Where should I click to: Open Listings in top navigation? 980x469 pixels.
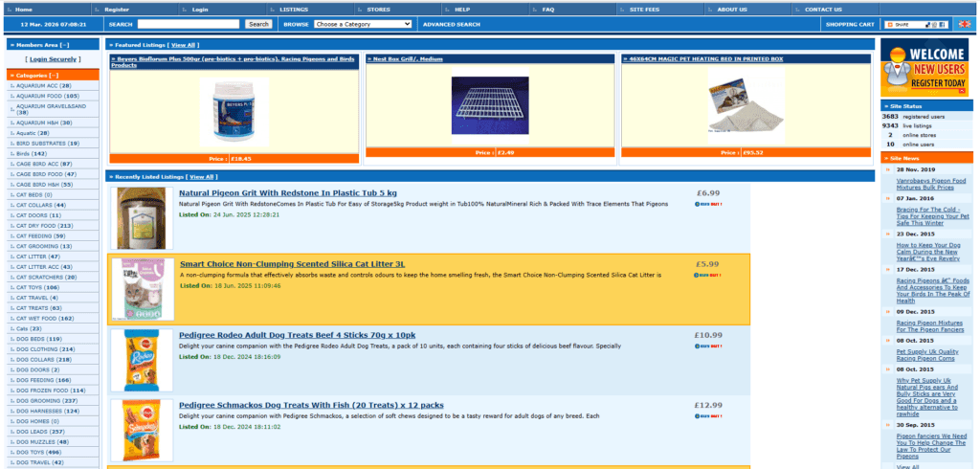click(x=294, y=10)
